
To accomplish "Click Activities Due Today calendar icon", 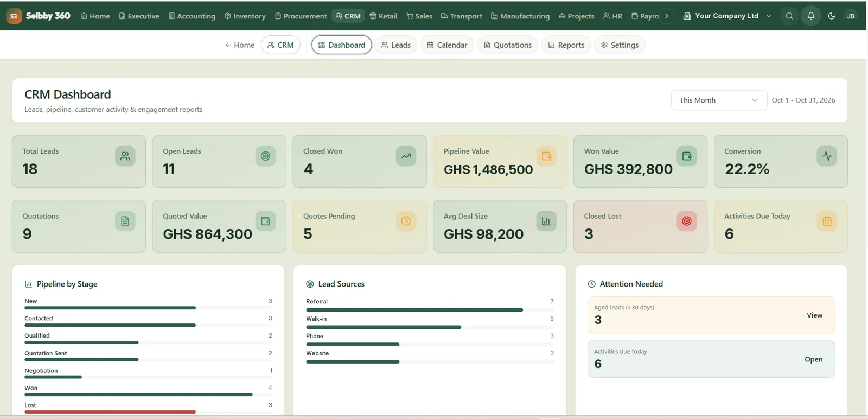I will point(827,221).
